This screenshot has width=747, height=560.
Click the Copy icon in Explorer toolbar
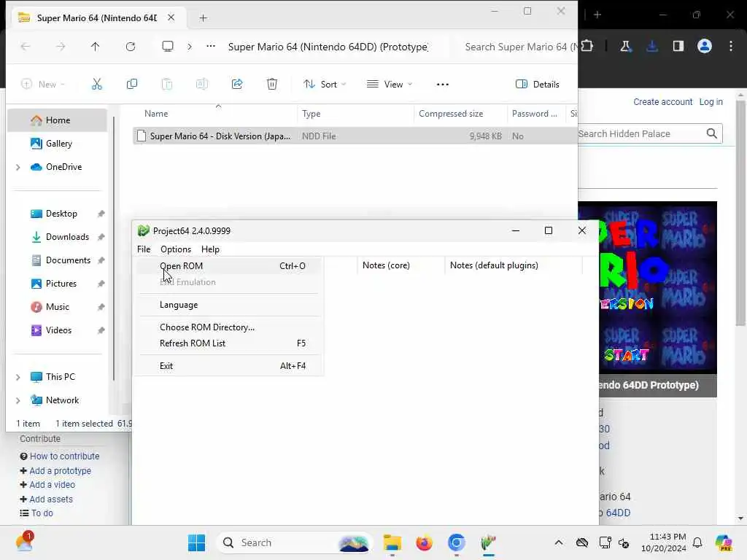coord(132,85)
